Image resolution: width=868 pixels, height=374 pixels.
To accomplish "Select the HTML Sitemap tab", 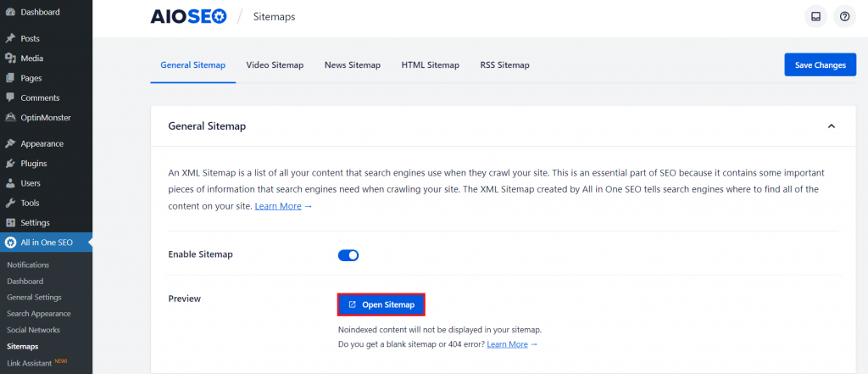I will 430,65.
